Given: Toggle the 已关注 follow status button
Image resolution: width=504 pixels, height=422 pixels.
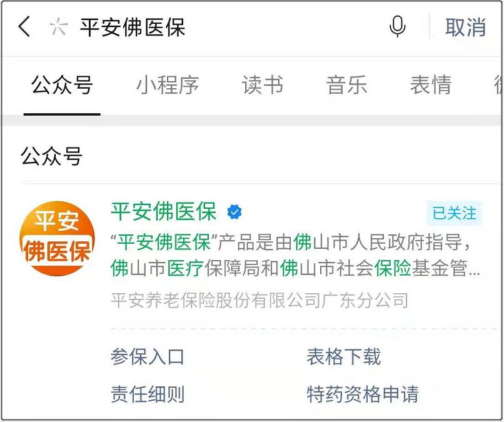Looking at the screenshot, I should pyautogui.click(x=454, y=213).
